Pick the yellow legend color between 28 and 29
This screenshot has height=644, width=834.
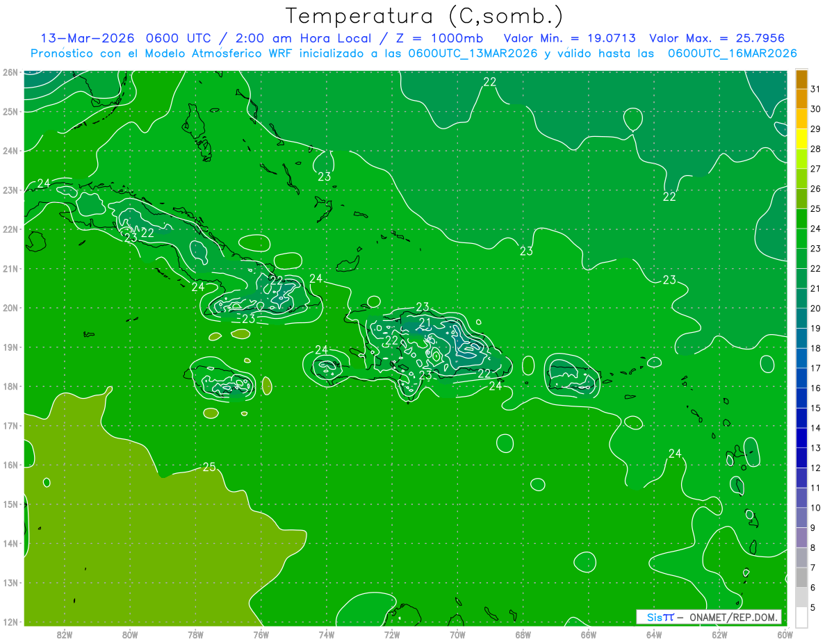pos(801,139)
